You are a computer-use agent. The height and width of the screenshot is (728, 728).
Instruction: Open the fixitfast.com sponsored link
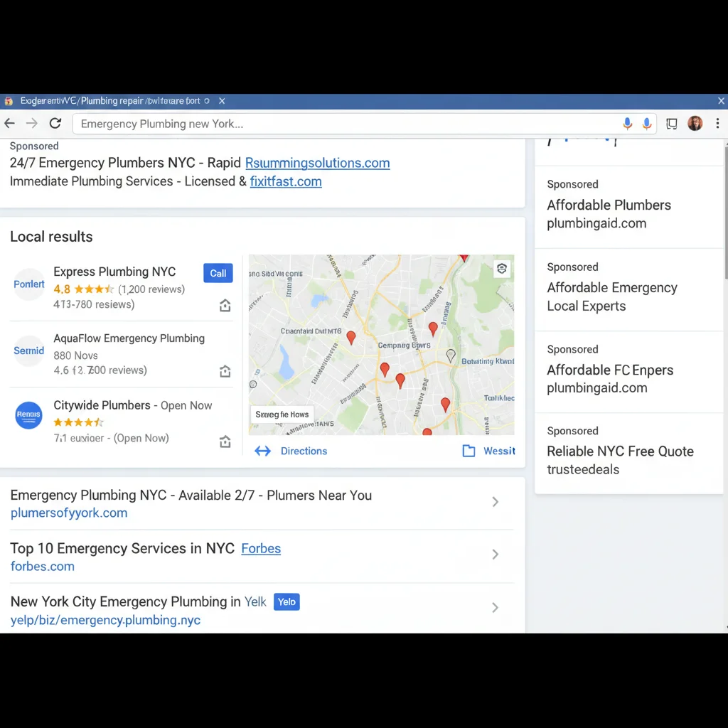click(286, 181)
